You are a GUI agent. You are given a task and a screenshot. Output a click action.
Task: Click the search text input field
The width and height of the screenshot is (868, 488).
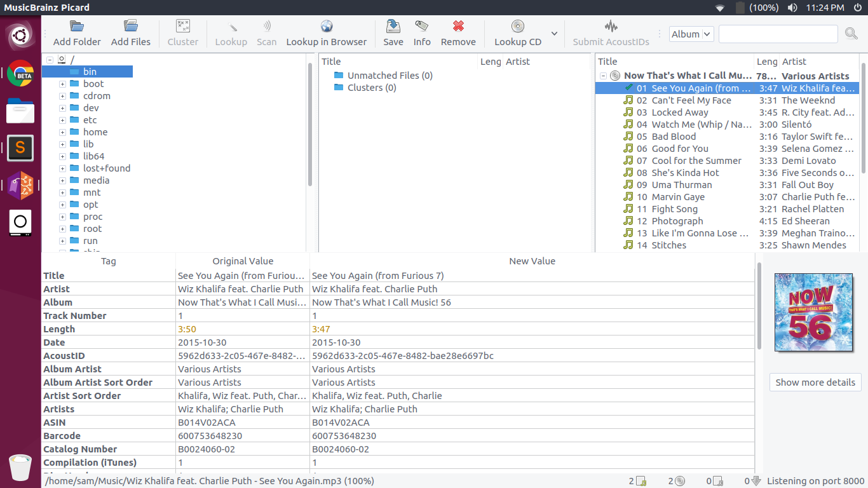tap(778, 34)
